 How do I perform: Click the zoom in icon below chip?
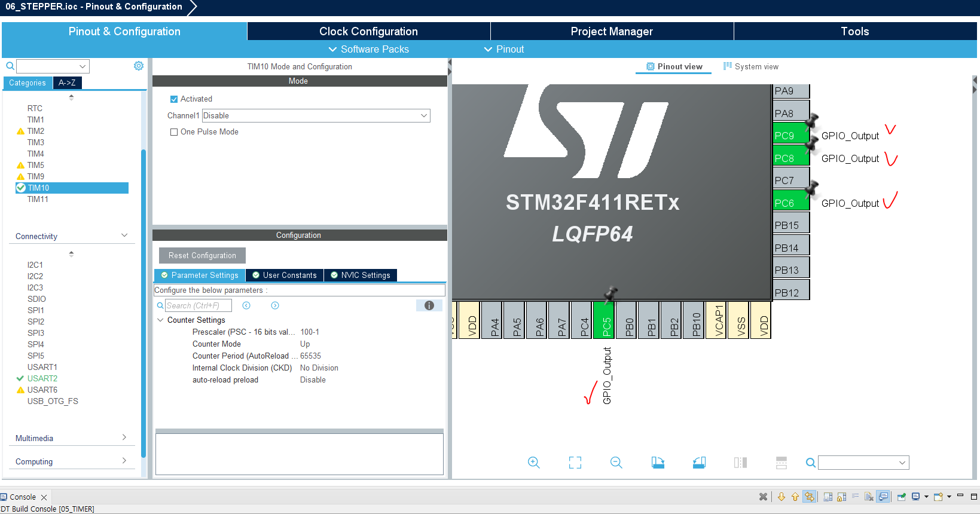tap(534, 463)
